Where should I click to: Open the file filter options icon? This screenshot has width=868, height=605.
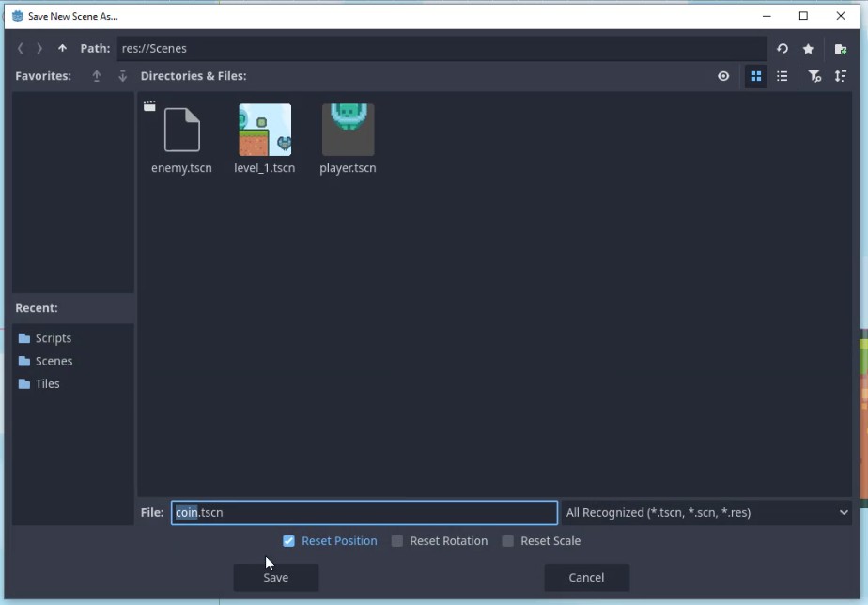tap(814, 76)
